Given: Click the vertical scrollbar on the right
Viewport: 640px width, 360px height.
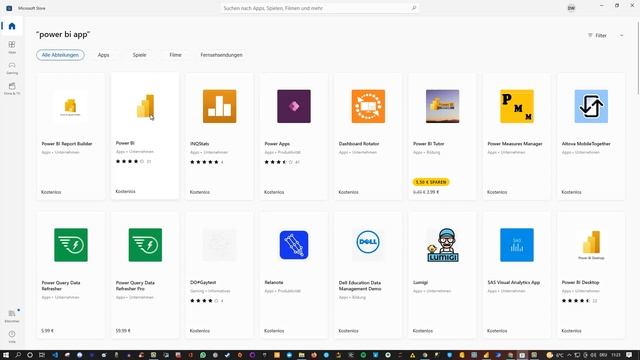Looking at the screenshot, I should [x=637, y=57].
